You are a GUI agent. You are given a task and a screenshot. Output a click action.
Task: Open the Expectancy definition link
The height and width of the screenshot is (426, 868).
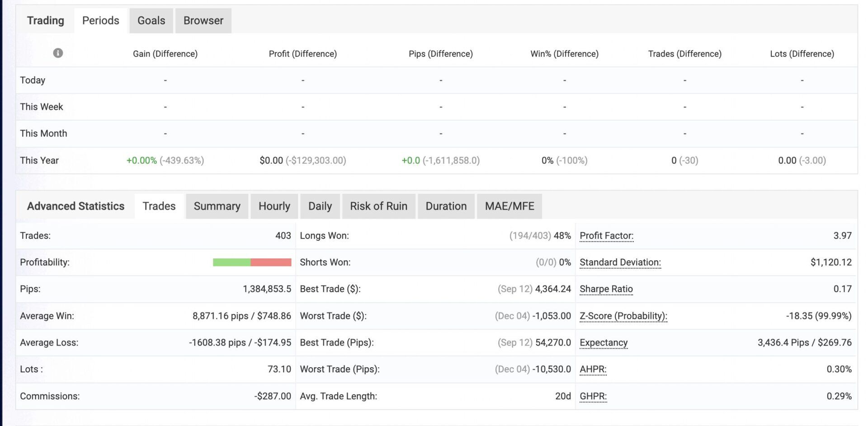(x=603, y=342)
